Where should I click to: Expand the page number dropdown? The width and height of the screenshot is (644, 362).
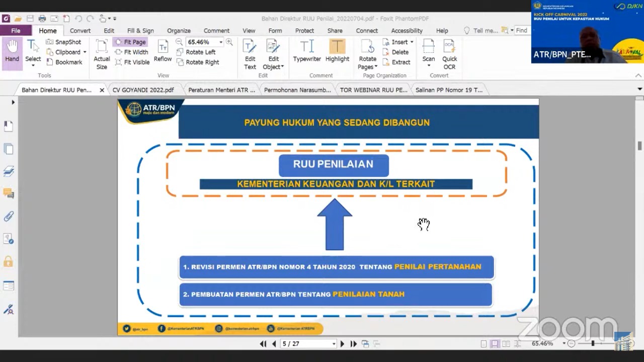click(x=334, y=344)
